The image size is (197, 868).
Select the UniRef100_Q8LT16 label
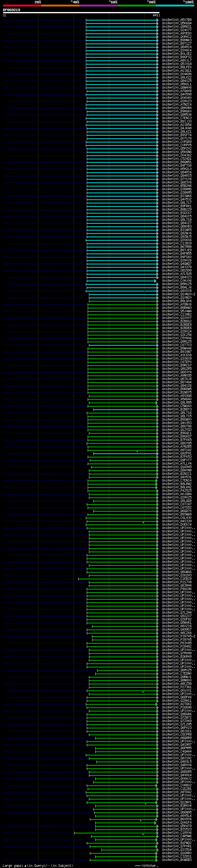[176, 413]
